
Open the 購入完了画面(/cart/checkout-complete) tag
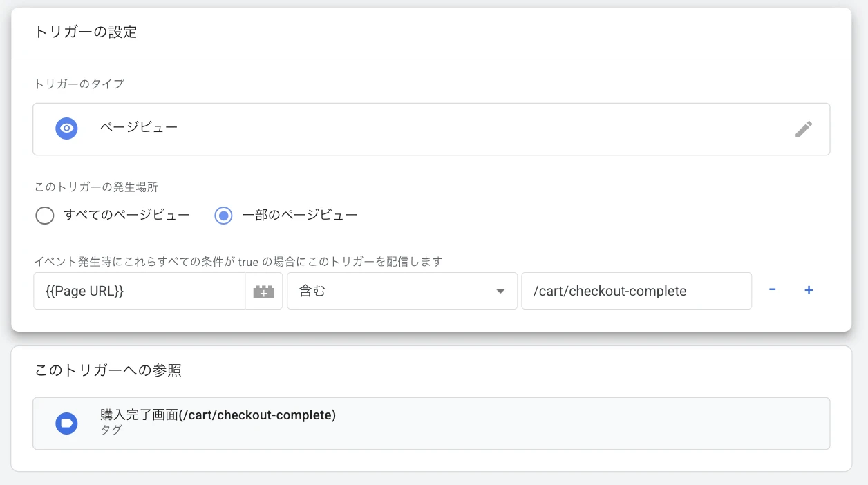point(431,424)
